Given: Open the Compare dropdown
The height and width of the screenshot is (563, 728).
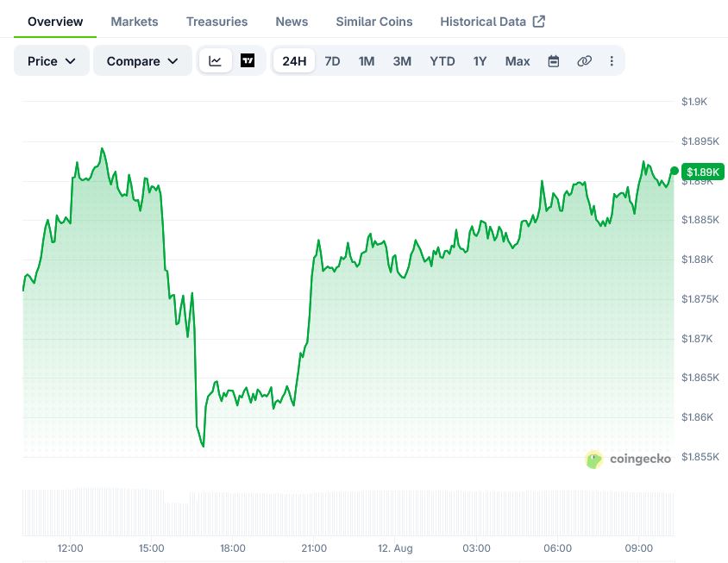Looking at the screenshot, I should click(142, 61).
